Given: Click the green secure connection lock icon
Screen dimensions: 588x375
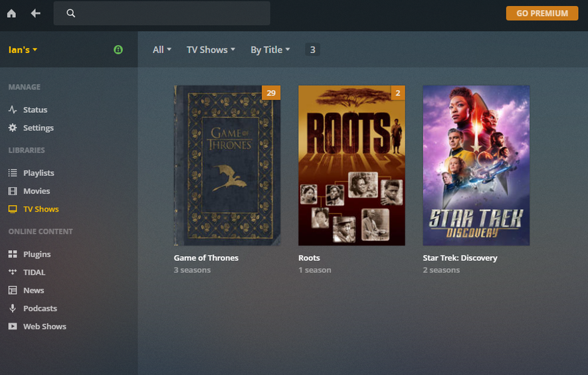Looking at the screenshot, I should click(x=118, y=50).
